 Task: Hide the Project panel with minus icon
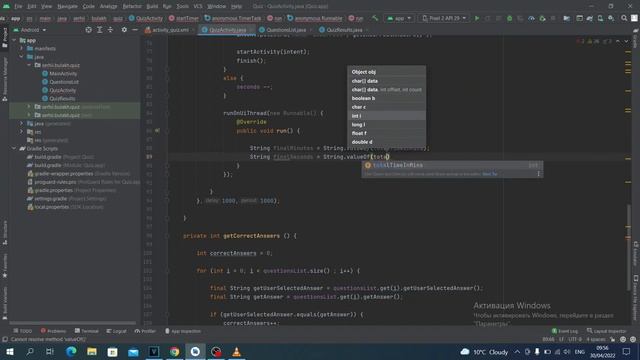(135, 30)
